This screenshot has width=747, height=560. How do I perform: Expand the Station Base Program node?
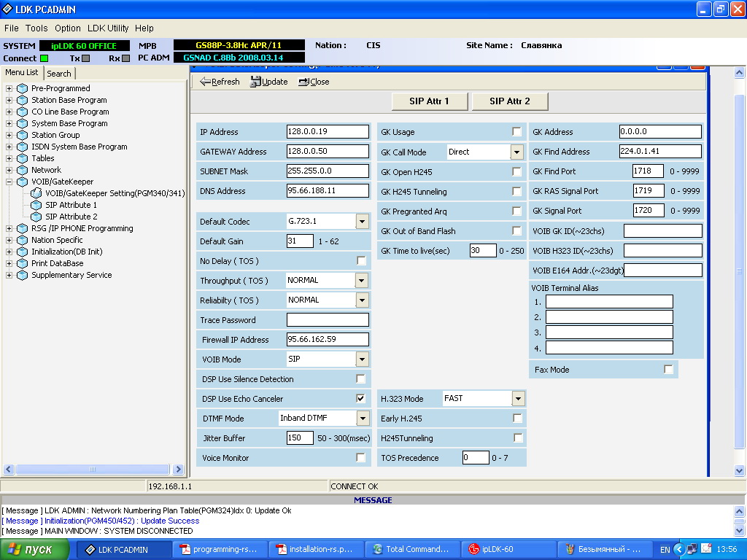[9, 100]
